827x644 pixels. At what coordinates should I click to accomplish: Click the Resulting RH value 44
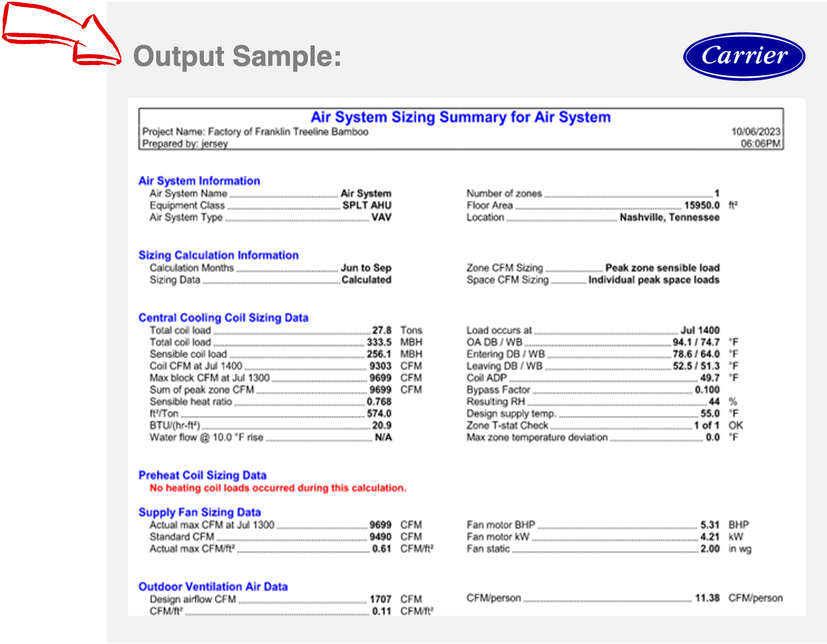point(714,401)
